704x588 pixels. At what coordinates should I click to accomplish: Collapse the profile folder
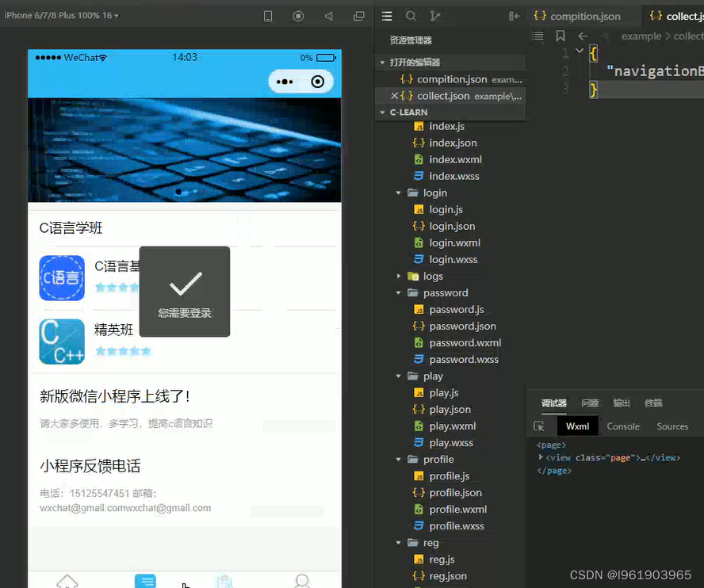coord(398,460)
